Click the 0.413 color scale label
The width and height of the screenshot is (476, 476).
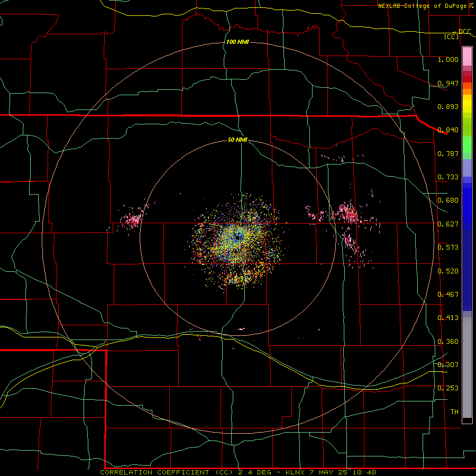pyautogui.click(x=448, y=318)
